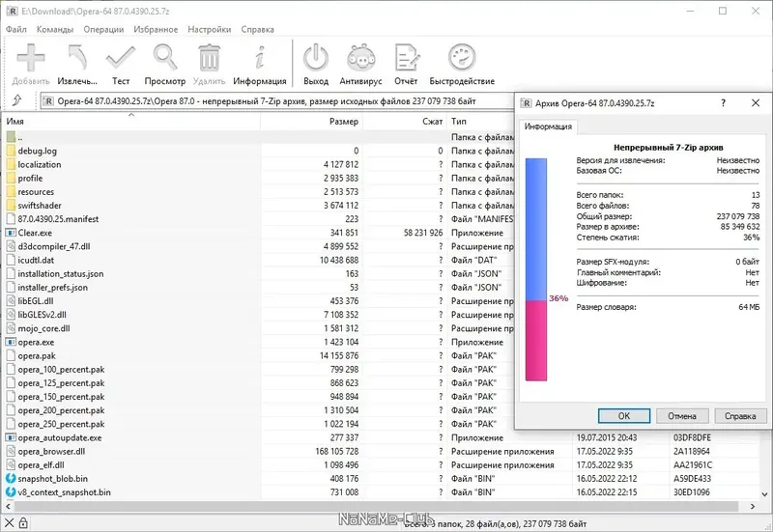Viewport: 773px width, 532px height.
Task: Open the Информация toolbar icon
Action: [x=260, y=58]
